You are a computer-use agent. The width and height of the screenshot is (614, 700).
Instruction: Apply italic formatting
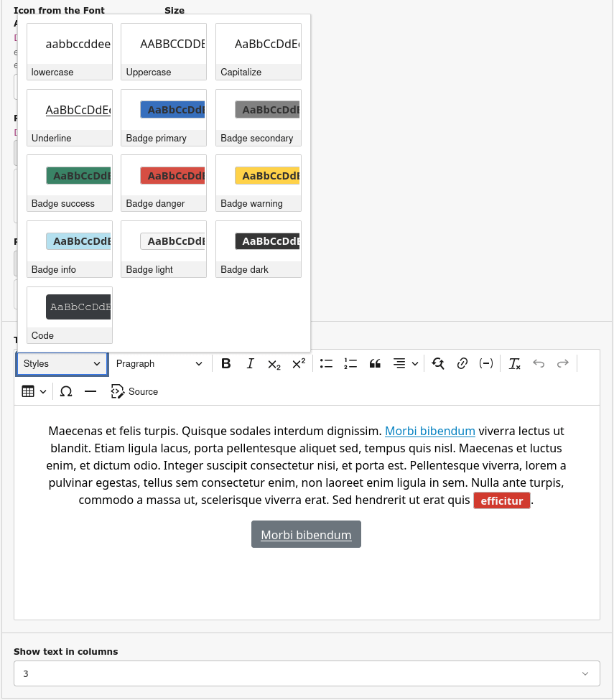point(250,364)
